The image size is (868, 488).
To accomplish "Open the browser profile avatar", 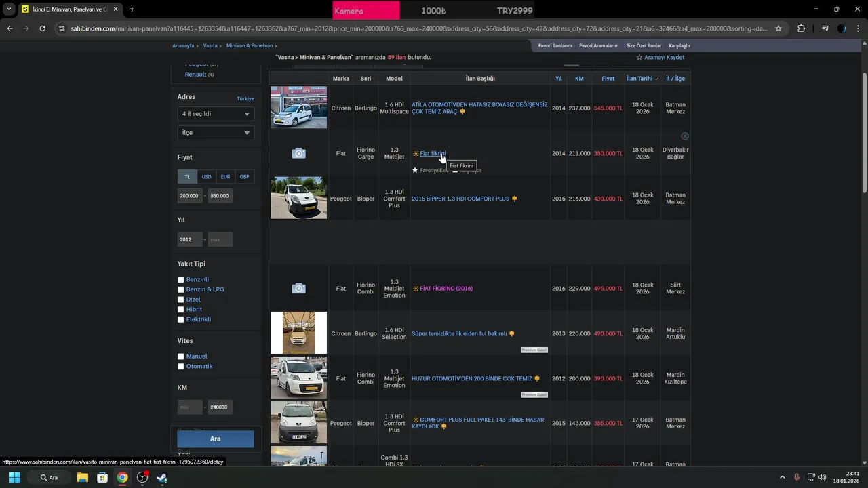I will click(x=842, y=28).
